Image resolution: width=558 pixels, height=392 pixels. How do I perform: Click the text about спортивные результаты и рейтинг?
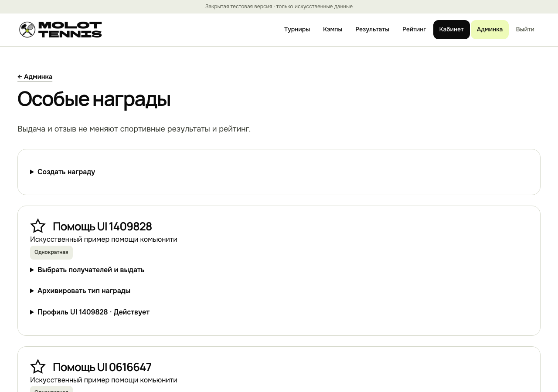[x=134, y=129]
